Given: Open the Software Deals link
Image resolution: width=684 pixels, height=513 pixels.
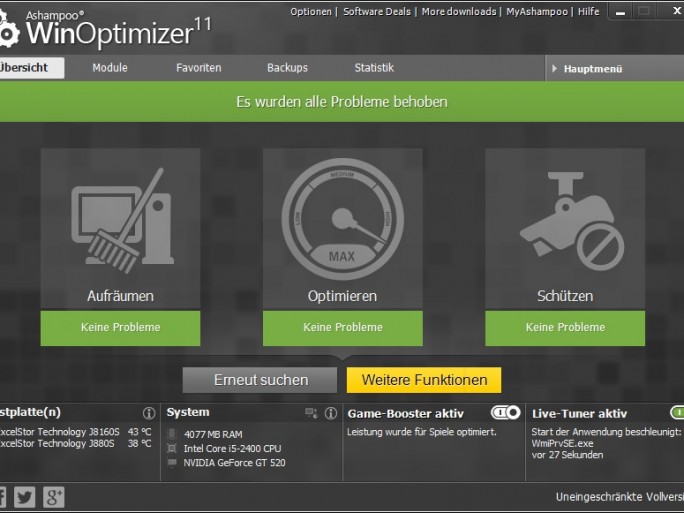Looking at the screenshot, I should point(377,12).
